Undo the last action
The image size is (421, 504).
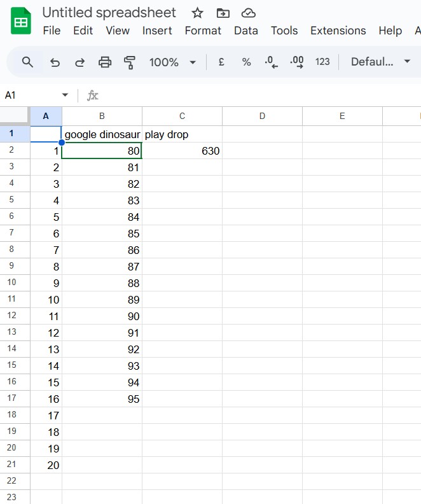(x=55, y=62)
